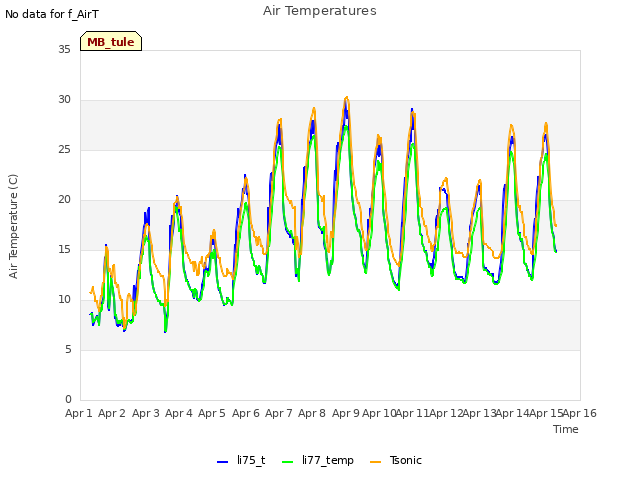Toggle the li77_temp legend entry

click(x=318, y=460)
